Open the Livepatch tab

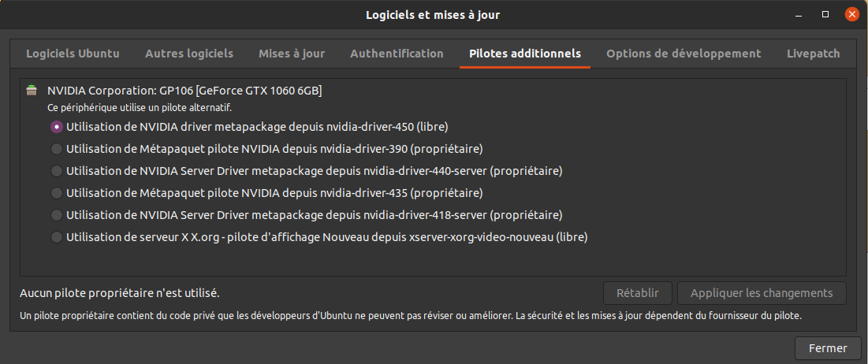[814, 54]
